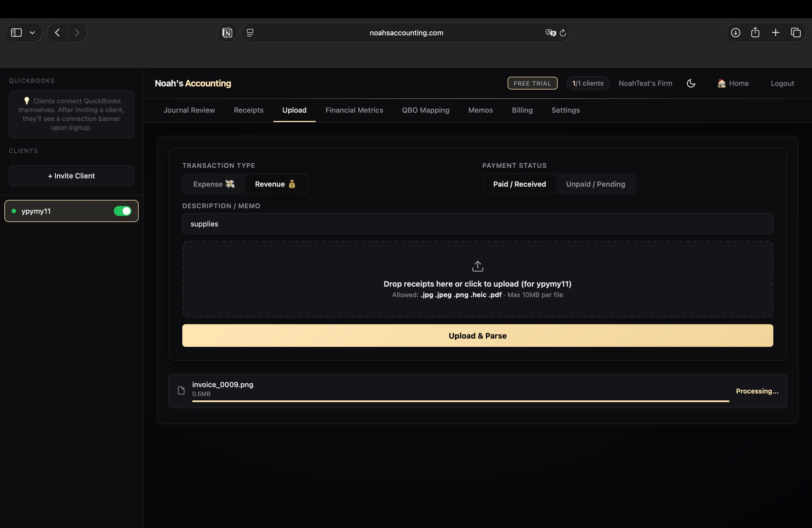Click Logout

coord(782,84)
